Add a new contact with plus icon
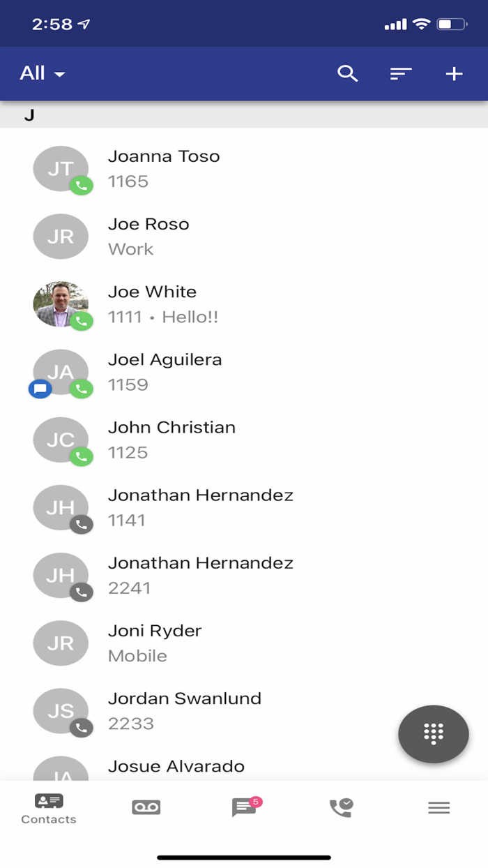This screenshot has height=868, width=488. click(454, 73)
